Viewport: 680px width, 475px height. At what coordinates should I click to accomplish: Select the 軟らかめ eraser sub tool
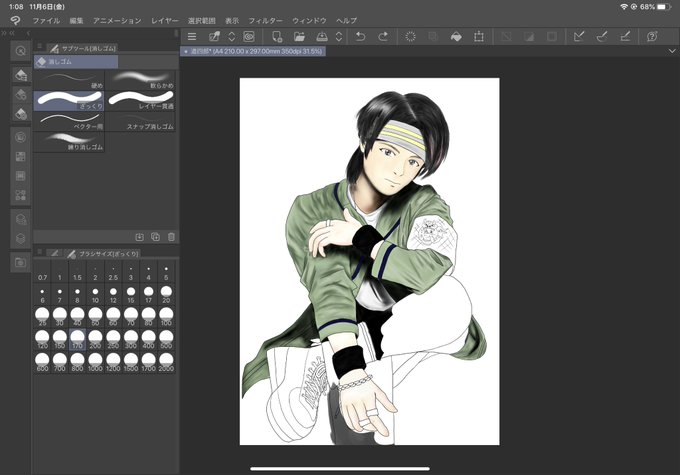click(141, 80)
